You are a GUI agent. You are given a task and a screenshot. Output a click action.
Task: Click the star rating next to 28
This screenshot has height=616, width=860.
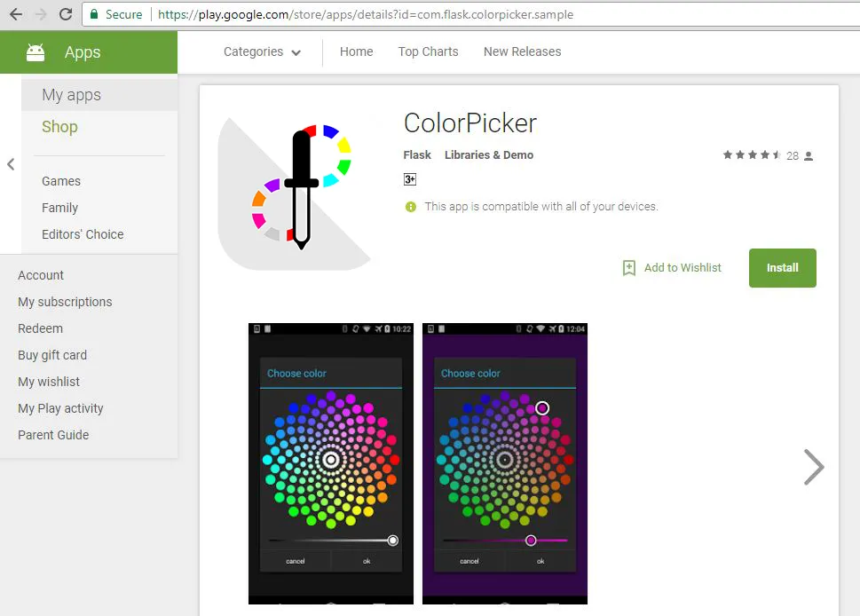tap(752, 155)
